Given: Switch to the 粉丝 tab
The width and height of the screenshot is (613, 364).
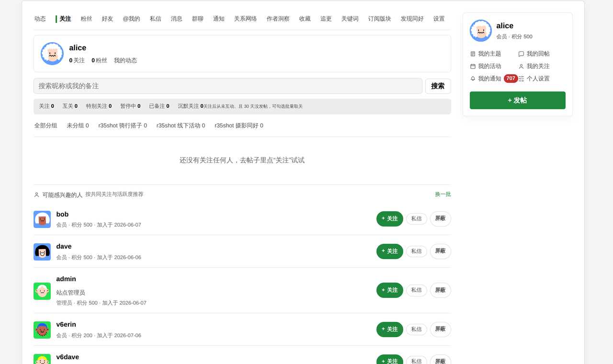Looking at the screenshot, I should coord(86,19).
